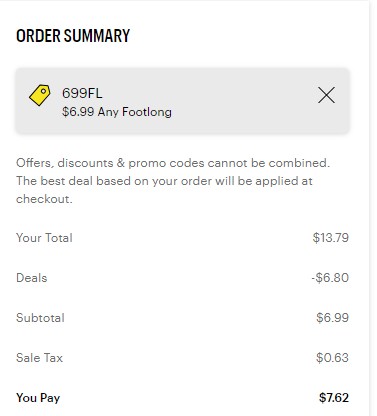
Task: Remove the 699FL promo code
Action: click(326, 95)
